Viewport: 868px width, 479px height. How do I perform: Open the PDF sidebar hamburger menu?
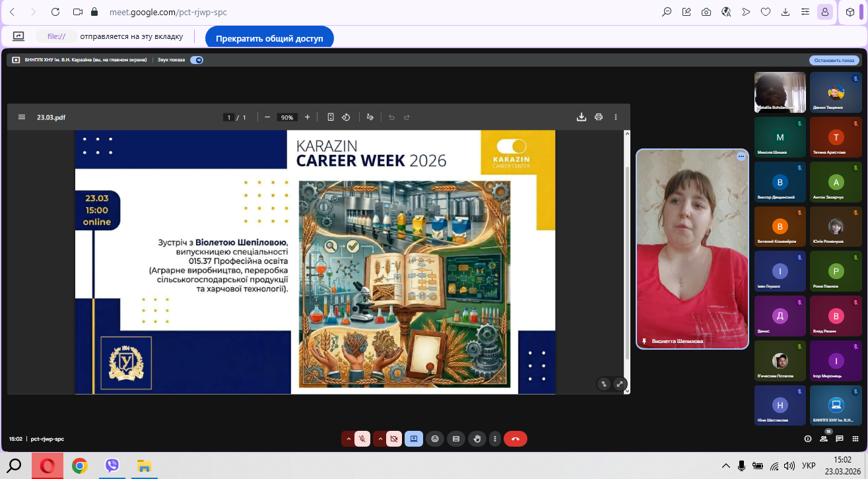click(x=22, y=117)
